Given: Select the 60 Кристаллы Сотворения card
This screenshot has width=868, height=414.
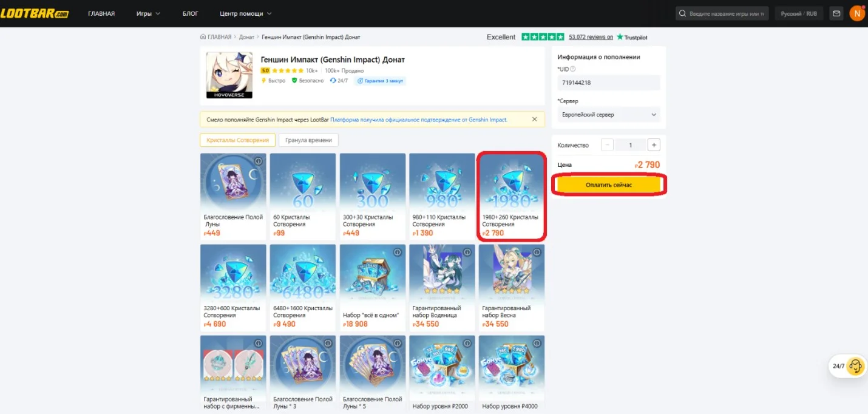Looking at the screenshot, I should tap(303, 196).
